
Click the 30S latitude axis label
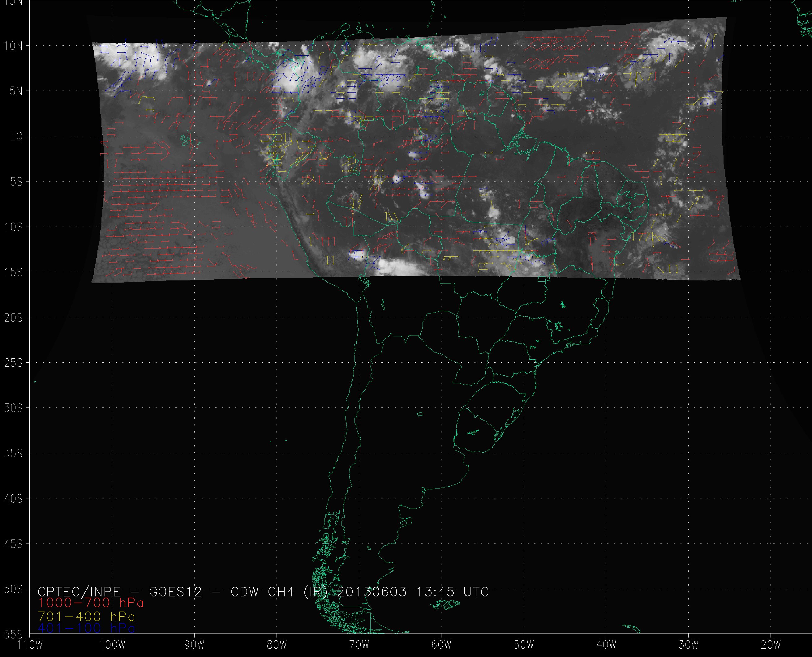[13, 408]
